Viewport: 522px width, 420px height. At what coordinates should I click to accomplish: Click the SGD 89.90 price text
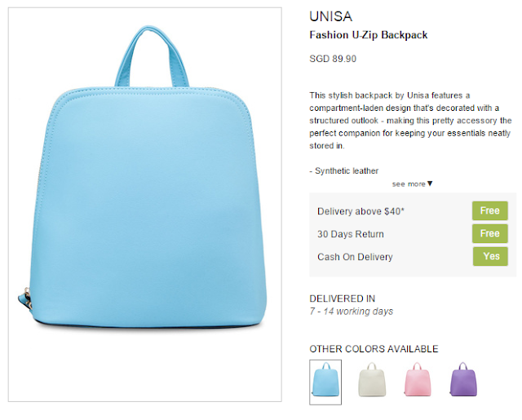tap(333, 59)
